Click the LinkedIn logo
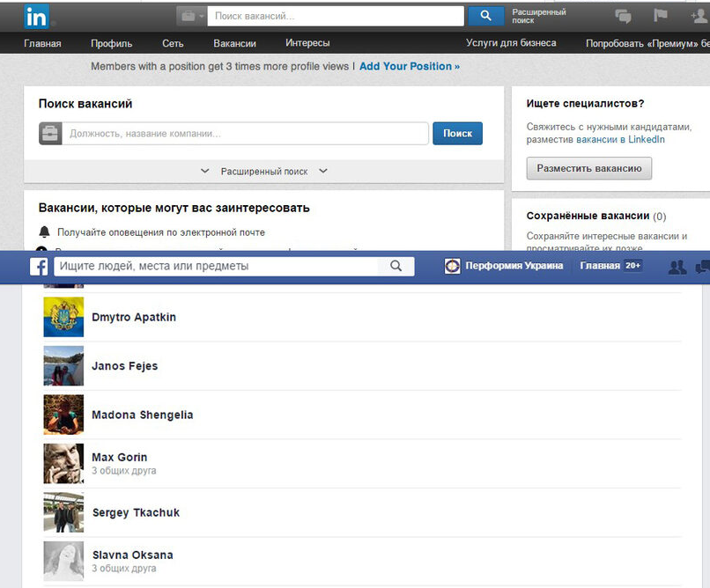710x588 pixels. (37, 16)
